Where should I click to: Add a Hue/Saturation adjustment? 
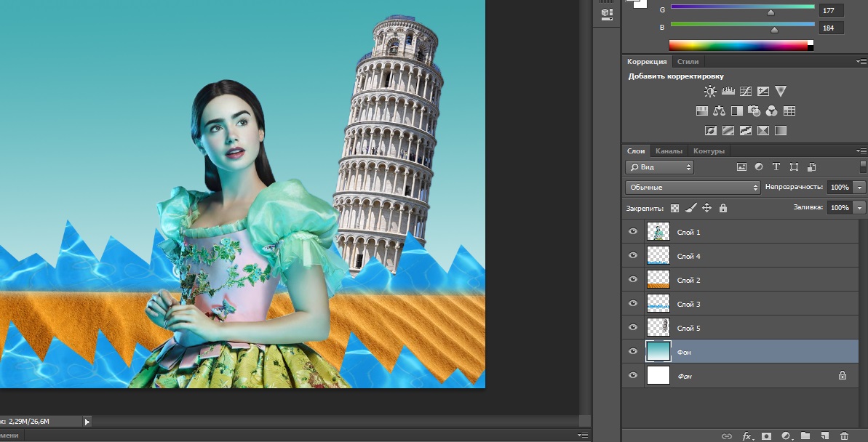coord(702,110)
